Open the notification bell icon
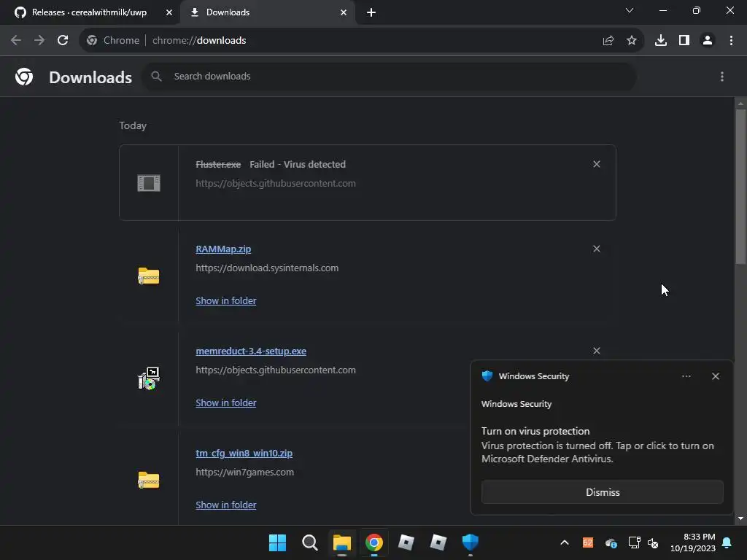 coord(727,542)
